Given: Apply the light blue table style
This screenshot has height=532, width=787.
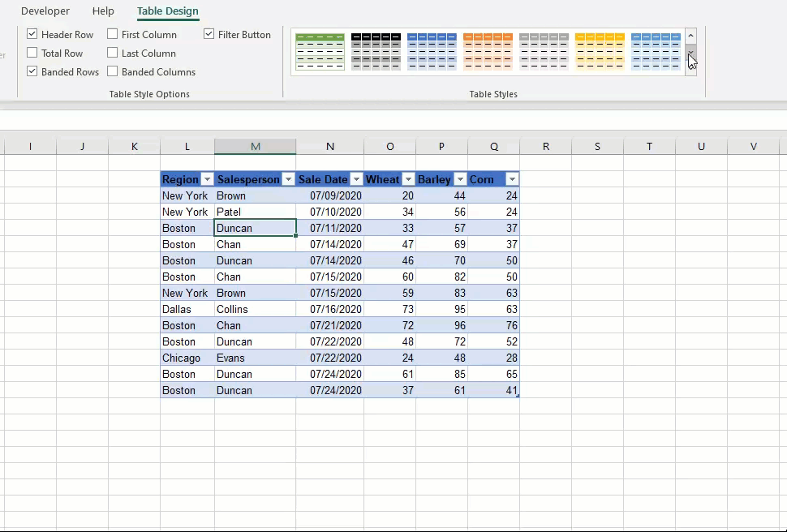Looking at the screenshot, I should coord(656,50).
